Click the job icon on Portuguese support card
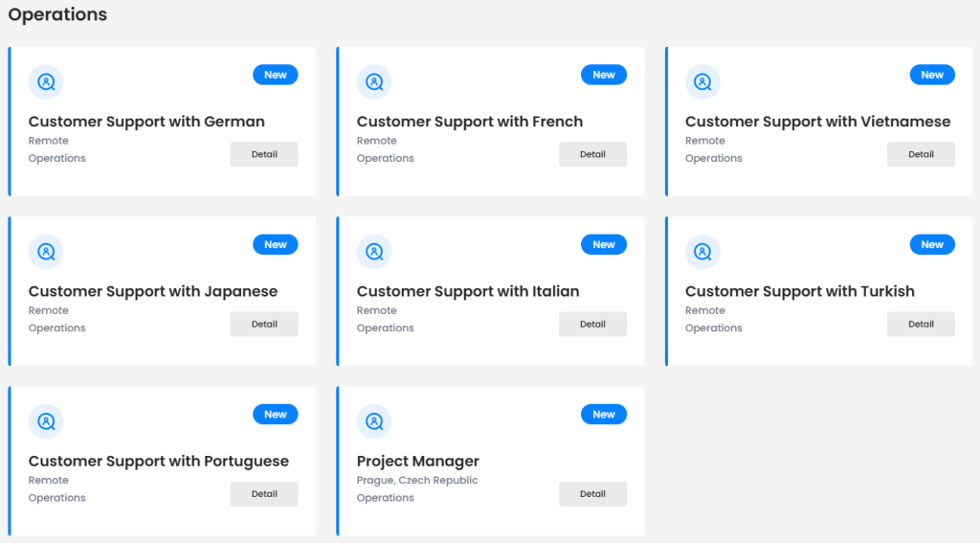This screenshot has width=980, height=543. (x=46, y=421)
